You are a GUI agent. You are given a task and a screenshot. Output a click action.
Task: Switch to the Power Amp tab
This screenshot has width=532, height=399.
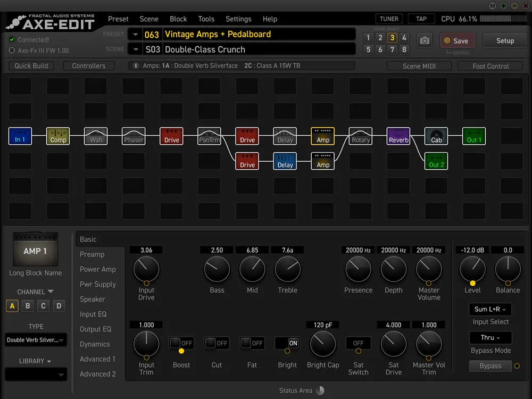pos(97,269)
